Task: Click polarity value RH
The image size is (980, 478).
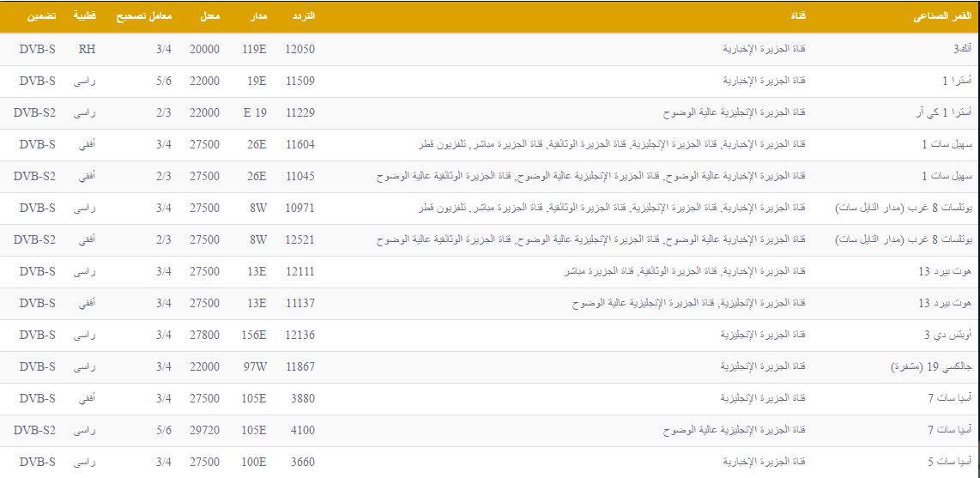Action: pos(87,50)
